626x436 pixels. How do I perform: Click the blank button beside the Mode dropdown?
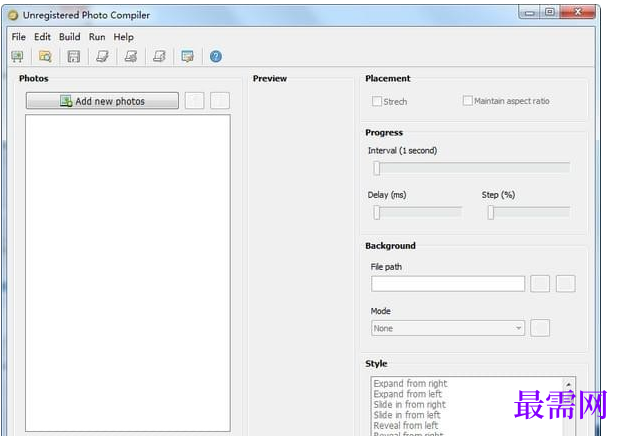click(x=540, y=328)
